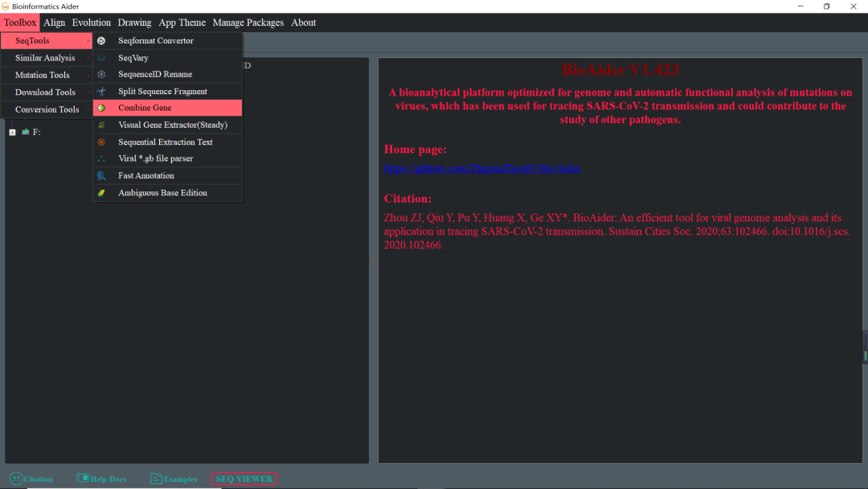
Task: Click the Seqformat Convertor icon
Action: (101, 41)
